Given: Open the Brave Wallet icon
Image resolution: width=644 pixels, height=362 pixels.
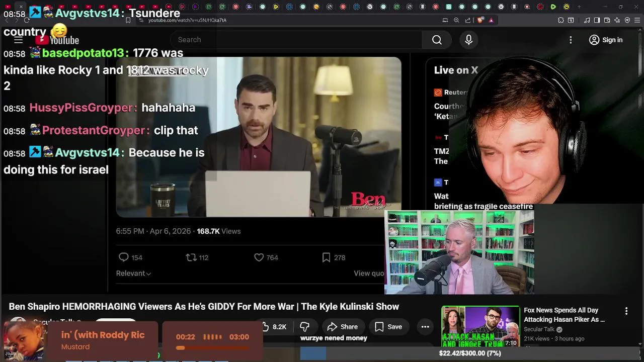Looking at the screenshot, I should [x=607, y=20].
